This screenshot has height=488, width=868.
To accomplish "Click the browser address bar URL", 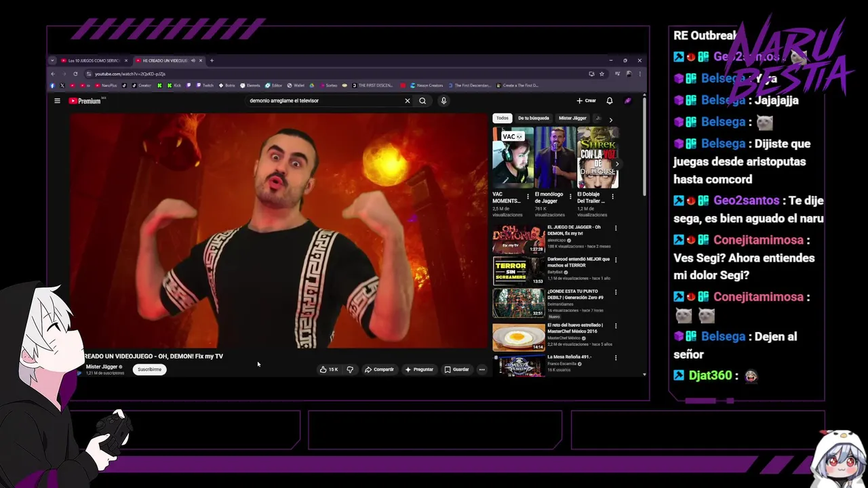I will [130, 74].
